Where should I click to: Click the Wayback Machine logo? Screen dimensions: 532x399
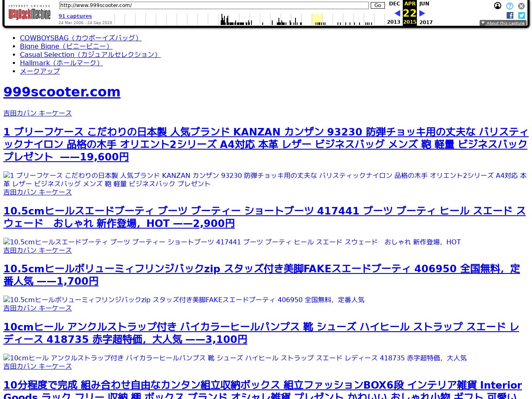point(29,13)
